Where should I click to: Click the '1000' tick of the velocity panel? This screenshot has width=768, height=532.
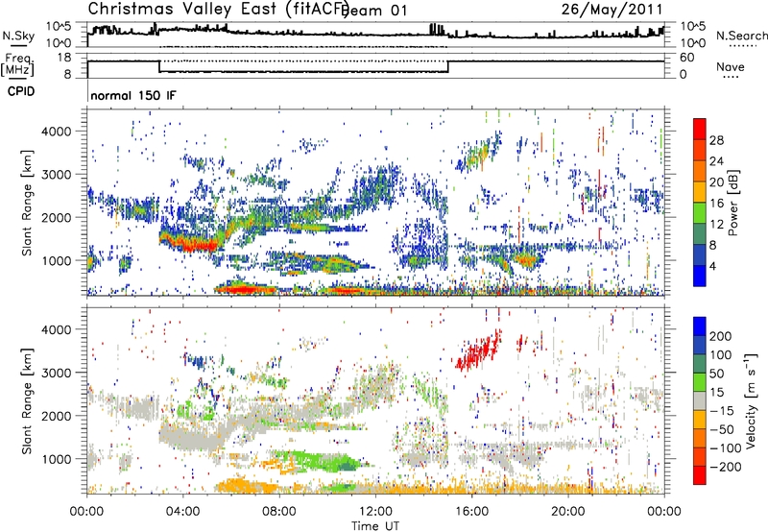[56, 459]
